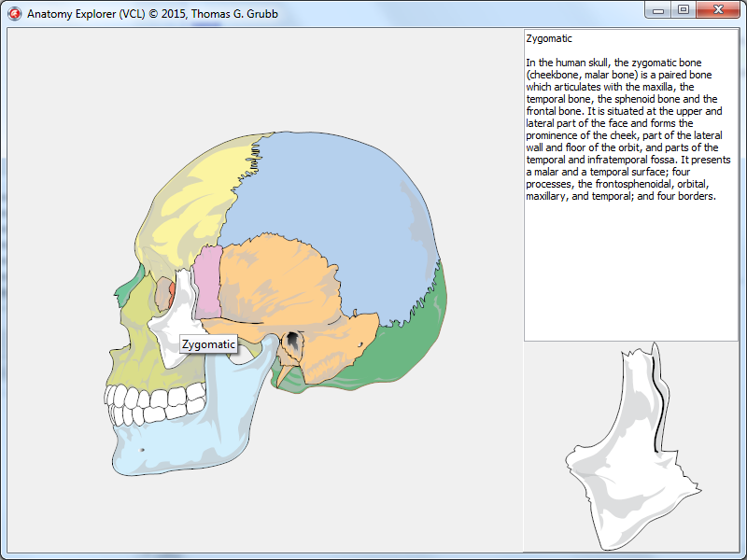Click the Zygomatic heading in description panel

tap(549, 39)
